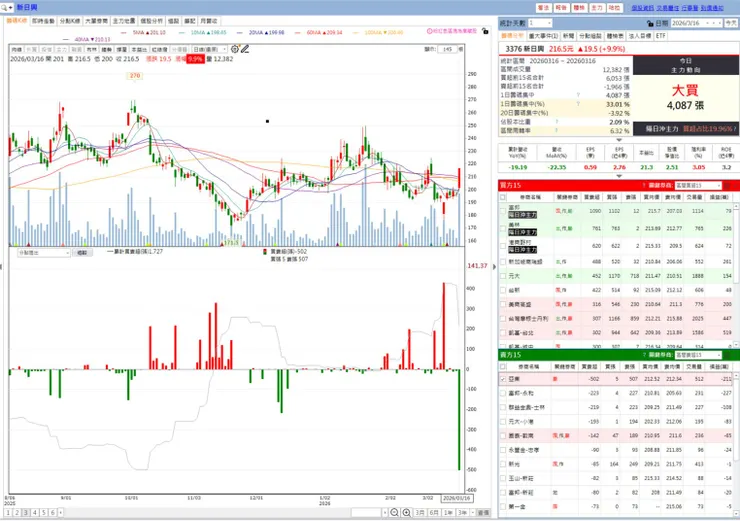Click the 主力 button in the top bar
Viewport: 740px width, 521px height.
pos(597,8)
